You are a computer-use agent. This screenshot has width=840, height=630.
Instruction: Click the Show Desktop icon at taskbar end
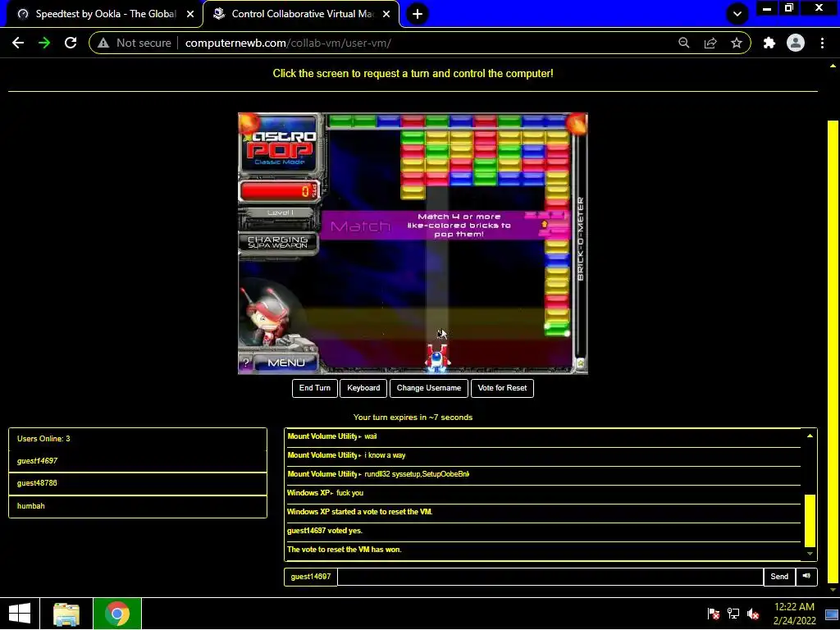coord(832,614)
